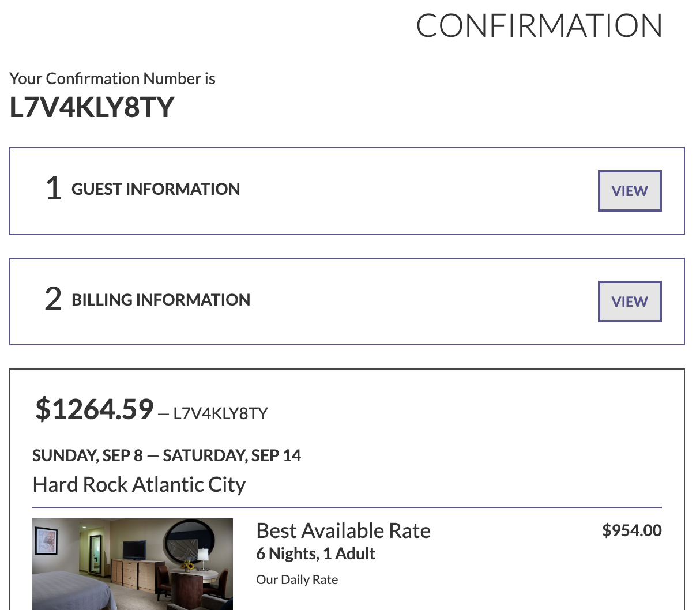This screenshot has height=610, width=700.
Task: Click the $954.00 room rate amount
Action: click(631, 530)
